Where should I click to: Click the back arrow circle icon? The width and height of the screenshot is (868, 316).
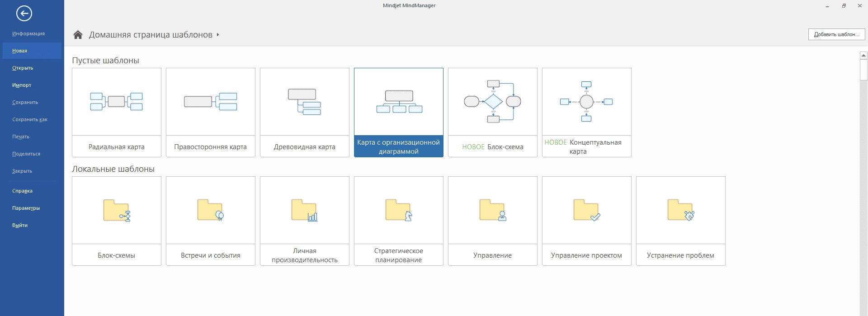[x=24, y=14]
